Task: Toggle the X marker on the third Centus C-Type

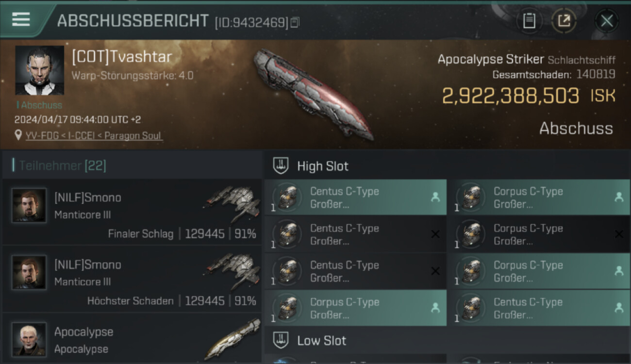Action: coord(435,271)
